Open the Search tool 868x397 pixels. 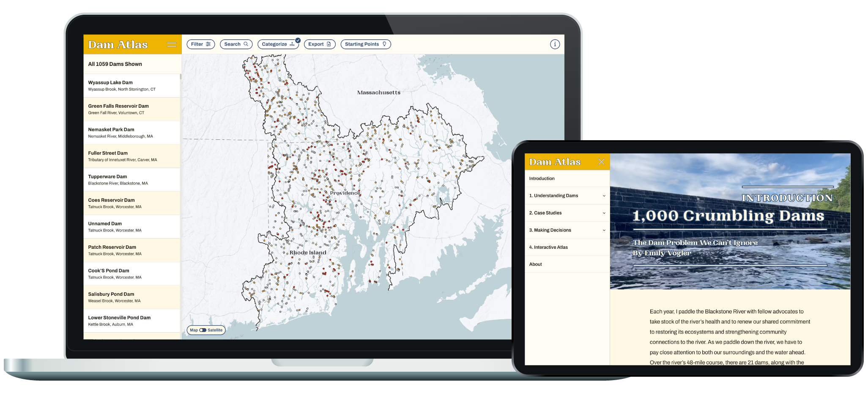point(236,44)
